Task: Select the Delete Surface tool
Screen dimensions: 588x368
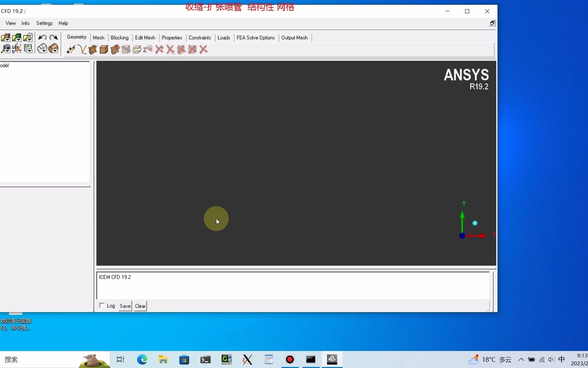Action: pos(181,50)
